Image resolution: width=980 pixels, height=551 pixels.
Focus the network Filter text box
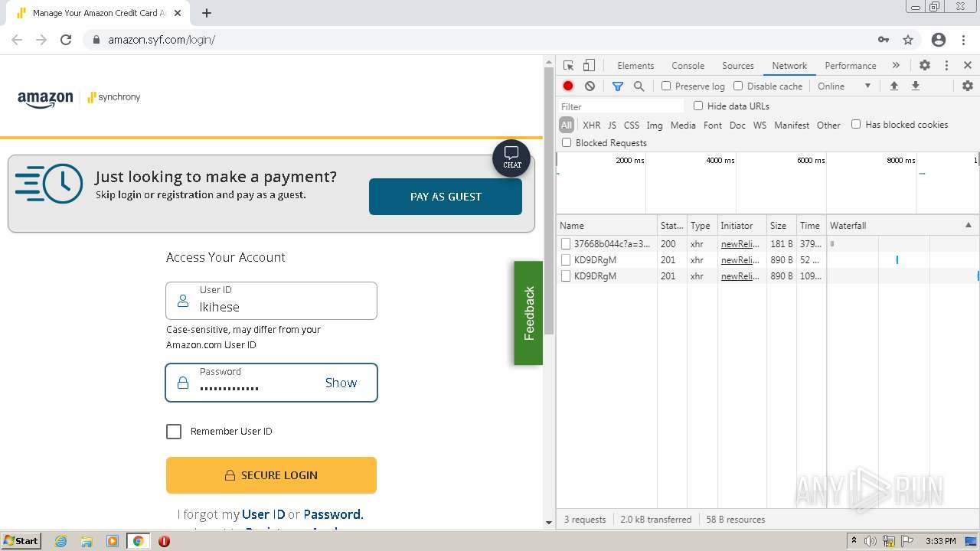click(621, 106)
